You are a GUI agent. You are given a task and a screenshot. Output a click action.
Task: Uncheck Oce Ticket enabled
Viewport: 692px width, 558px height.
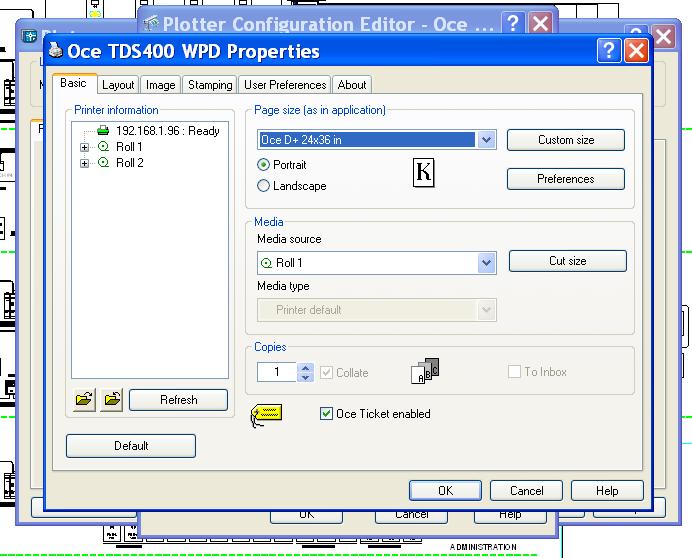(x=326, y=414)
